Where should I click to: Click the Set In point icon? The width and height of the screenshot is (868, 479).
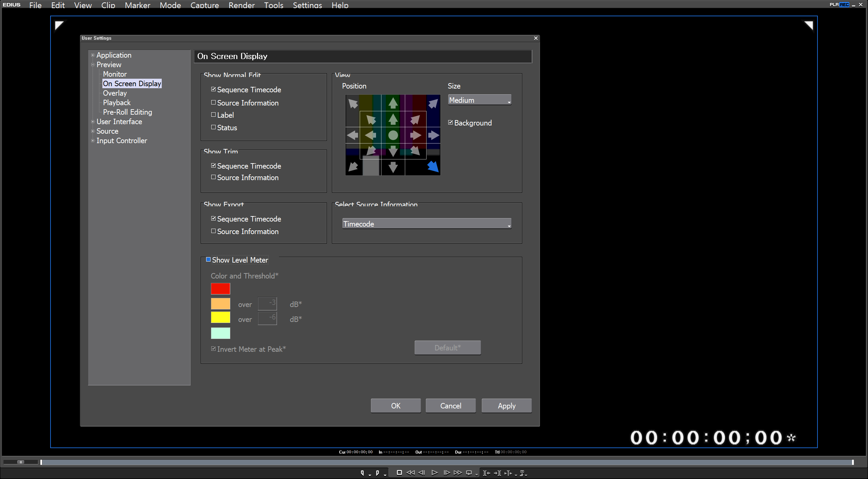(362, 473)
